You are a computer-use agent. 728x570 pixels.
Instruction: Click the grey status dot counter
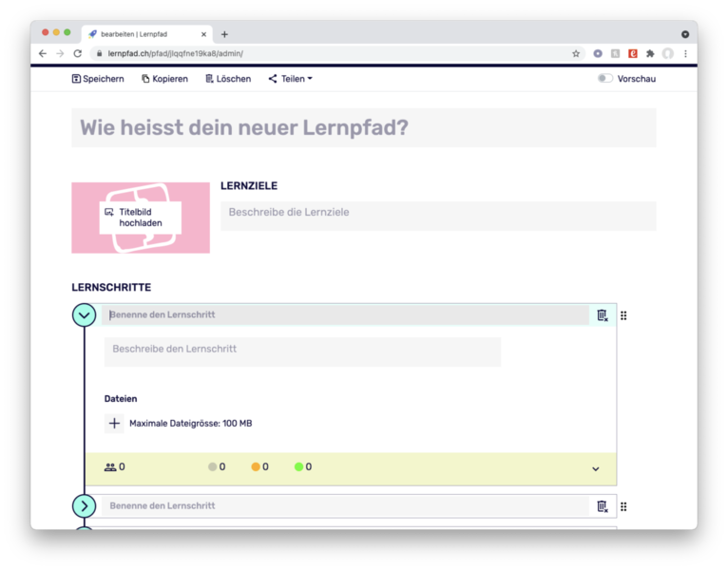[x=217, y=467]
